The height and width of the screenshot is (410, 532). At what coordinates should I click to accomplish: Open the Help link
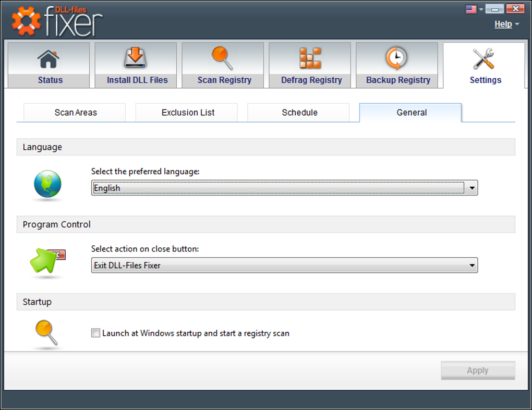503,24
